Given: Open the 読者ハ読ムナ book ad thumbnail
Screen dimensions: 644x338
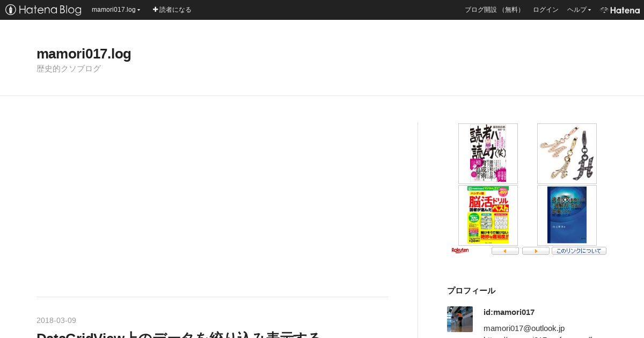Looking at the screenshot, I should pyautogui.click(x=488, y=153).
